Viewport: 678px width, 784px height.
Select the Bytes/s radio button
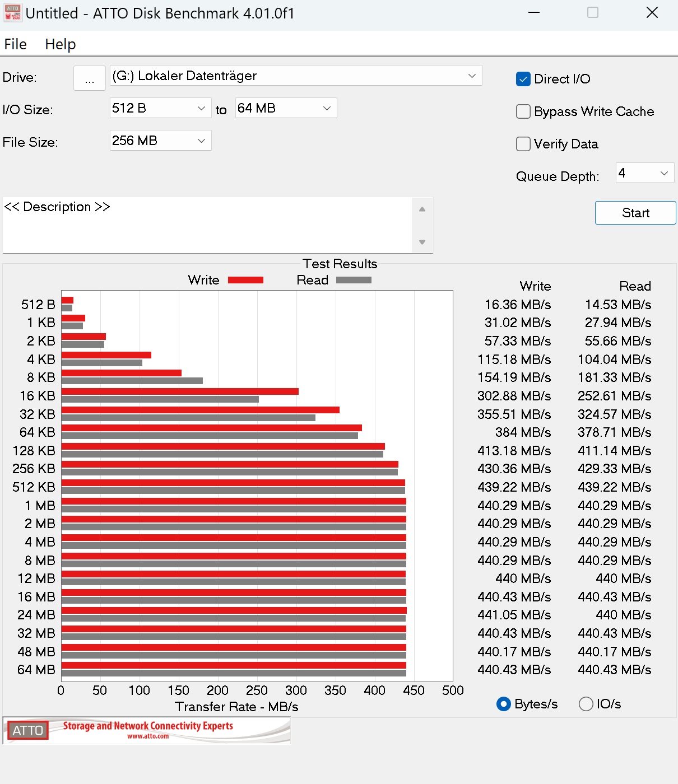(x=504, y=704)
